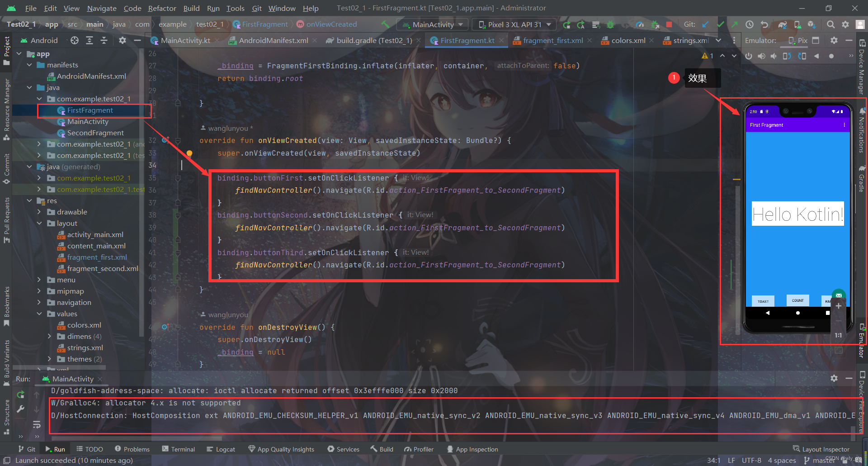
Task: Click Git Commit green checkmark
Action: 720,24
